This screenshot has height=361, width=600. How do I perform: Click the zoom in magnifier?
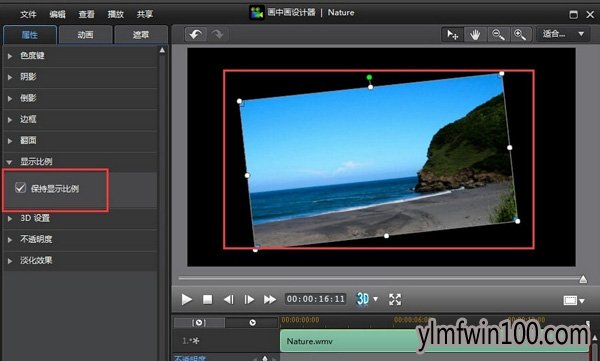pos(520,34)
